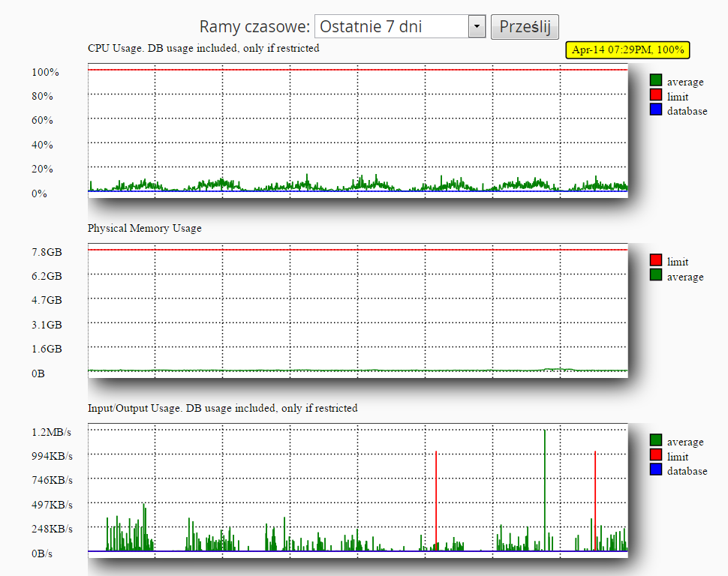Click the 40% axis label on CPU chart
This screenshot has width=728, height=576.
42,145
